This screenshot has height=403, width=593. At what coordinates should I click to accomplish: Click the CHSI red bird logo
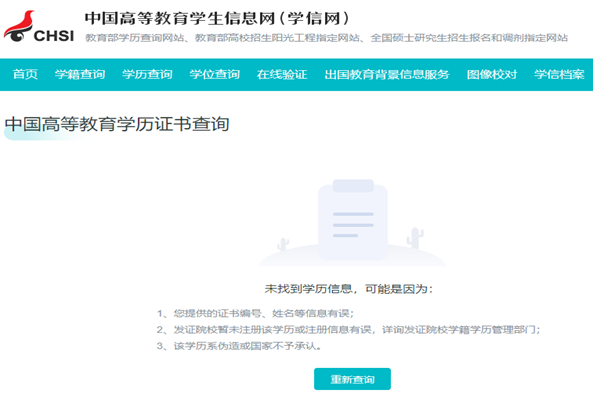point(19,26)
